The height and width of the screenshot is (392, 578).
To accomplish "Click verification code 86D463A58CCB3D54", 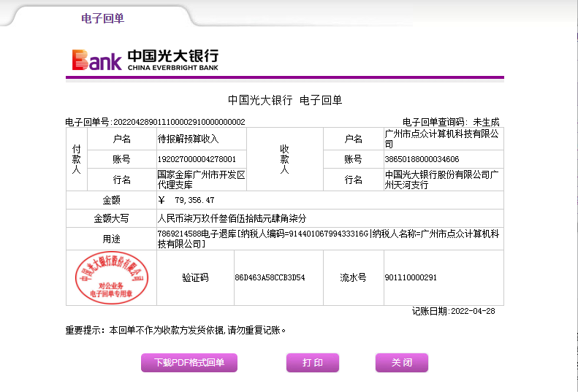I will point(270,277).
